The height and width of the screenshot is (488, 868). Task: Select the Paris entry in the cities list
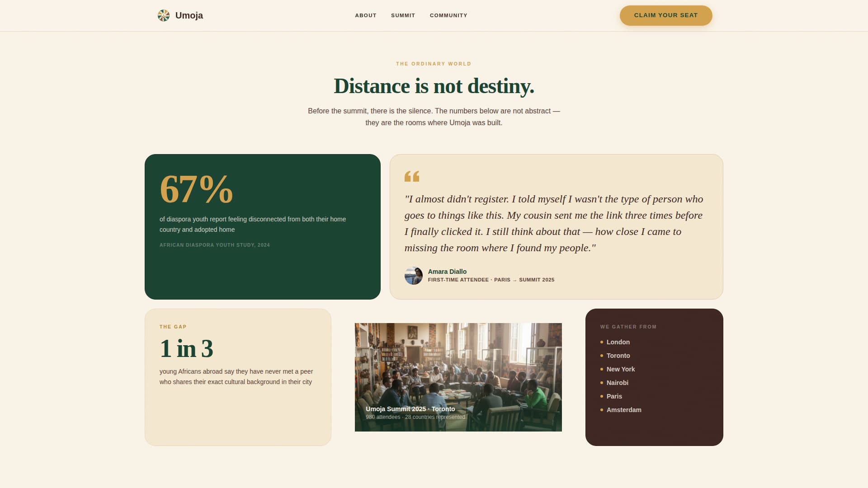pyautogui.click(x=614, y=396)
